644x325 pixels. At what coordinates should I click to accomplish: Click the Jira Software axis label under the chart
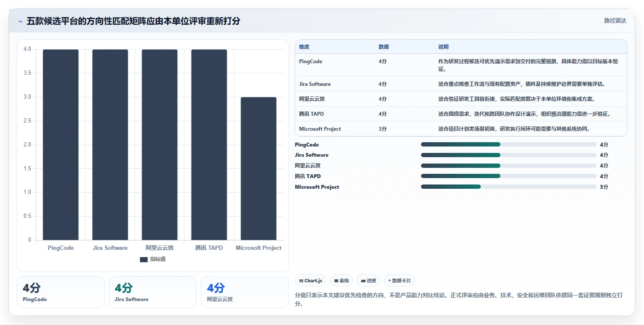(110, 248)
